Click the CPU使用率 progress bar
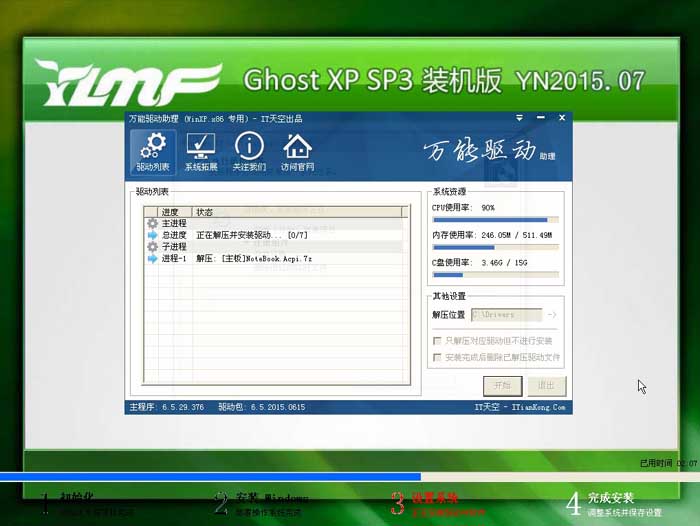The image size is (700, 526). click(496, 220)
